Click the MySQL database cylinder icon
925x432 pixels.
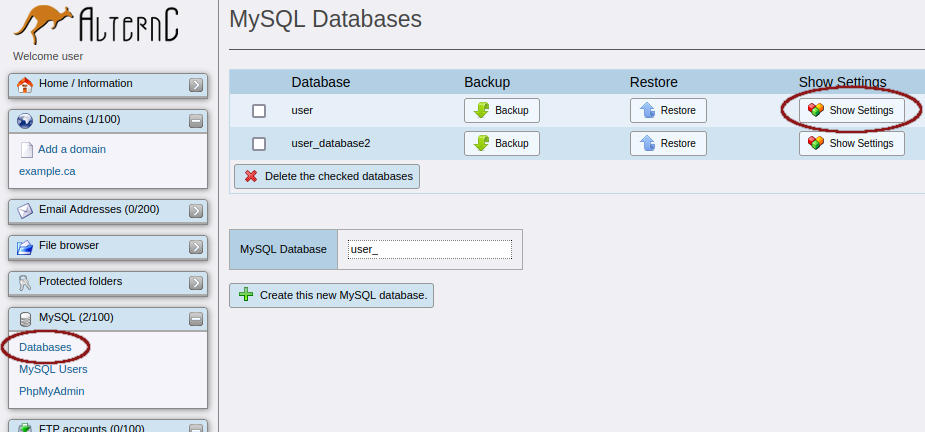[25, 318]
